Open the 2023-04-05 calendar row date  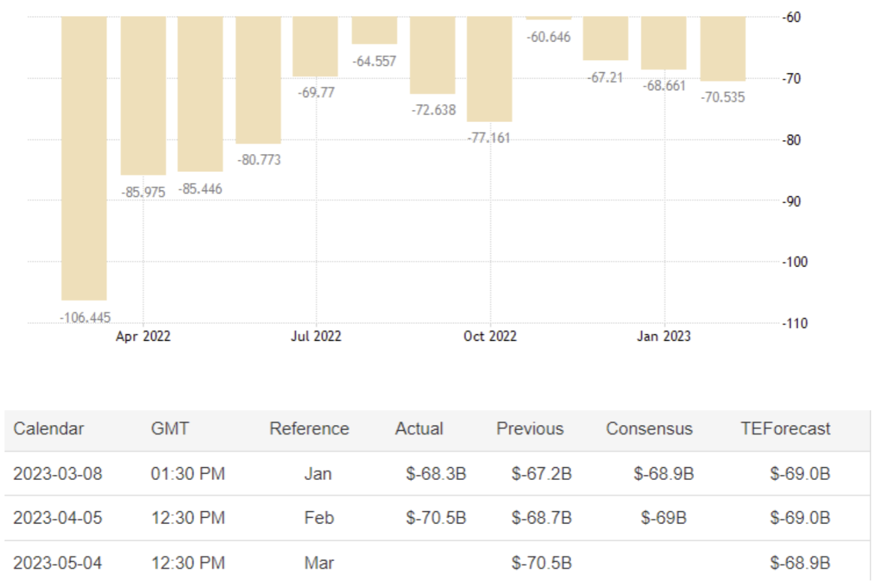tap(58, 518)
